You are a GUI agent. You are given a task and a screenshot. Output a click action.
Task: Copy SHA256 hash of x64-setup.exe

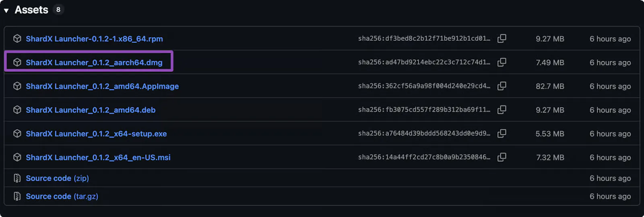502,134
